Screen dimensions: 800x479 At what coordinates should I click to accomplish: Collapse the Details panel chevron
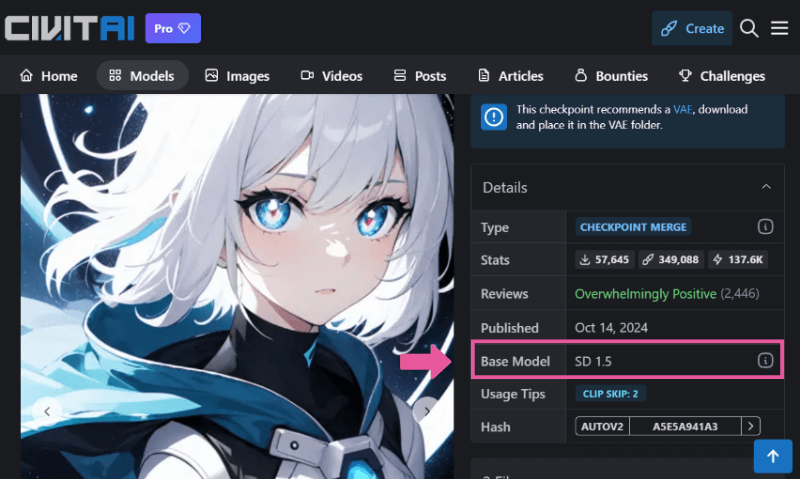click(x=766, y=187)
